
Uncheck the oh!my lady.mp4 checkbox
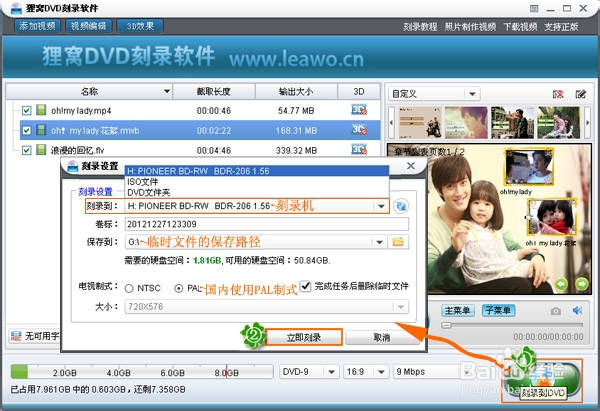[x=26, y=111]
